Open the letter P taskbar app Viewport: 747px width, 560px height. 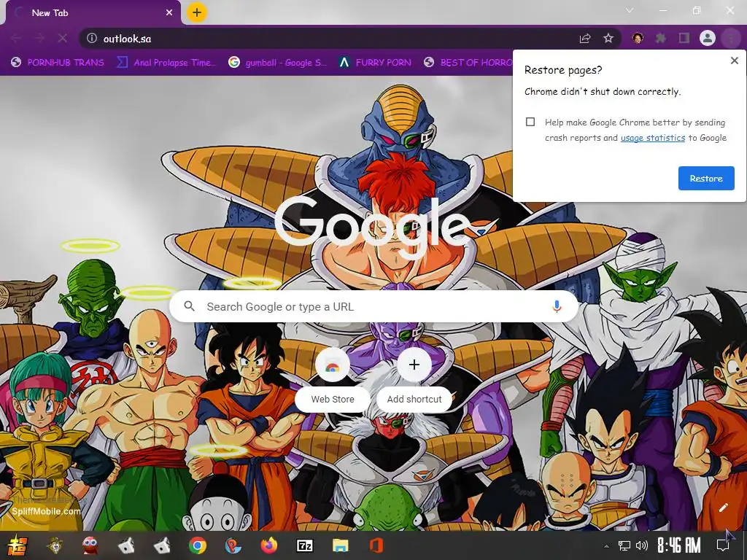coord(233,545)
